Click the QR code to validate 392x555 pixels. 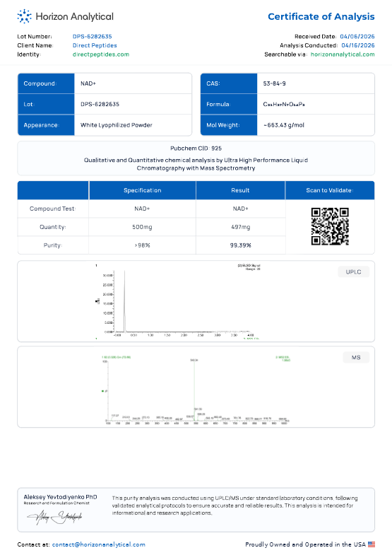(330, 226)
